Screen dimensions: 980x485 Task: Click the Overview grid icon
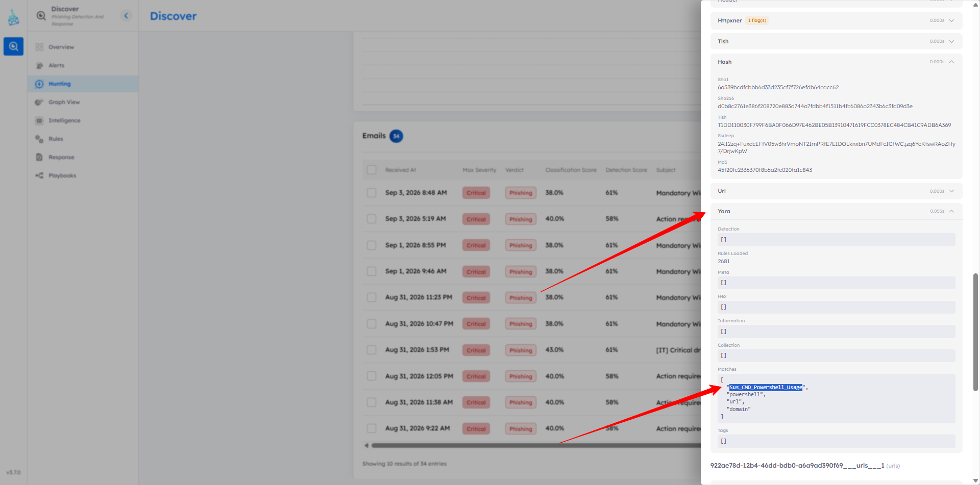(x=39, y=47)
